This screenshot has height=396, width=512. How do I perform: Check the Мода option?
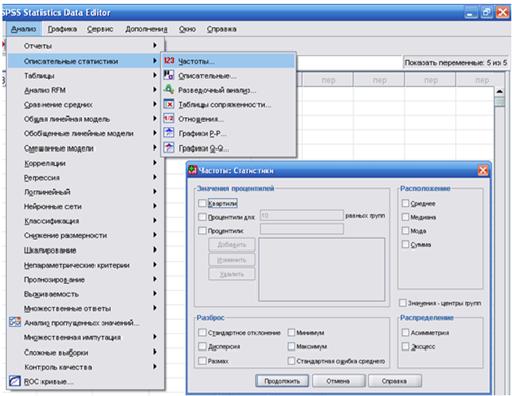(405, 231)
